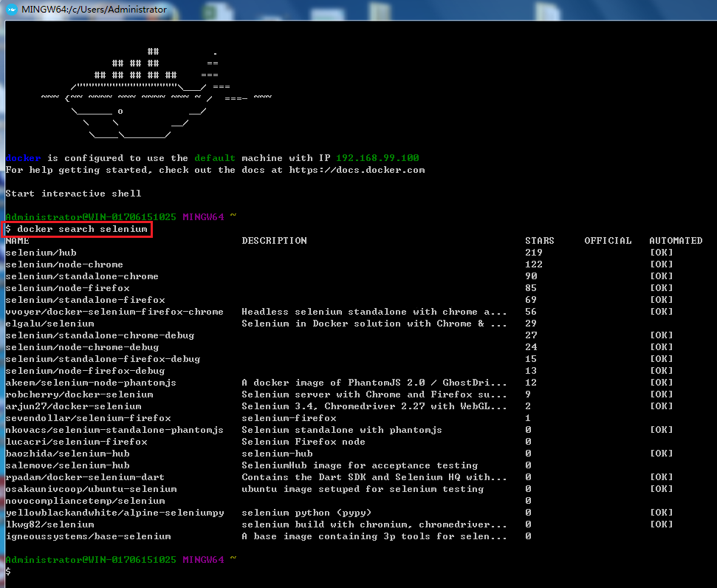Click the OFFICIAL column header
The image size is (717, 588).
[x=608, y=241]
